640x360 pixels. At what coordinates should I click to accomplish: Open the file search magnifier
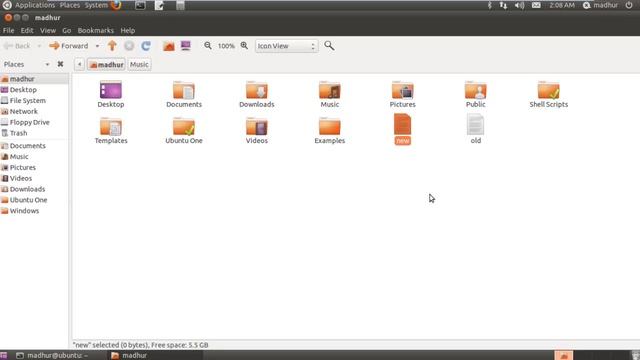pos(329,46)
